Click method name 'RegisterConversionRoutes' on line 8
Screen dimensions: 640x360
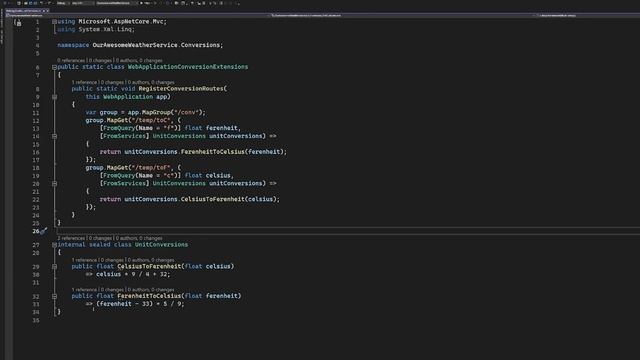click(181, 89)
